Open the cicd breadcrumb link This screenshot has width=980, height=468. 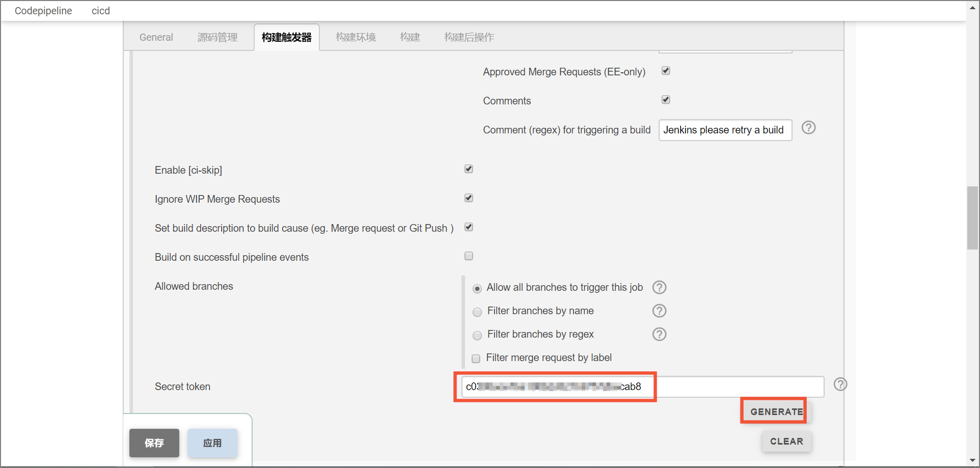pos(101,11)
